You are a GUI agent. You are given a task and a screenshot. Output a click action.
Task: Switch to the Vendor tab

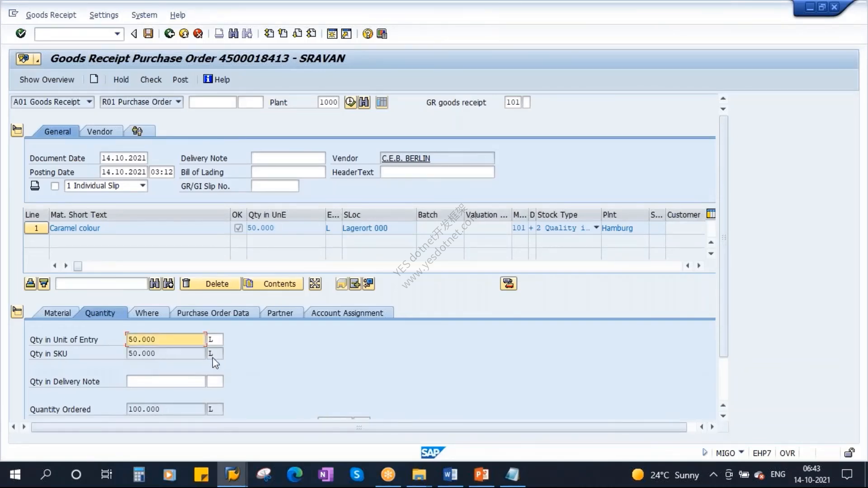point(100,131)
